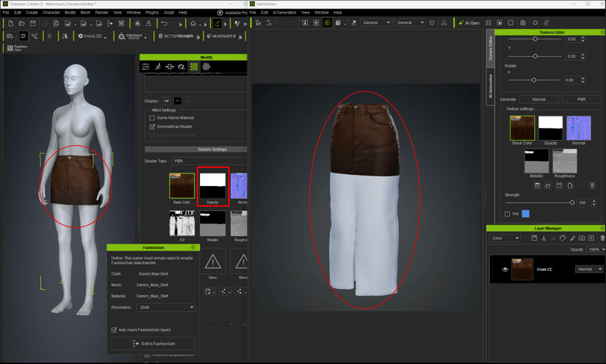
Task: Click trash icon in Layer Manager toolbar
Action: tap(602, 238)
